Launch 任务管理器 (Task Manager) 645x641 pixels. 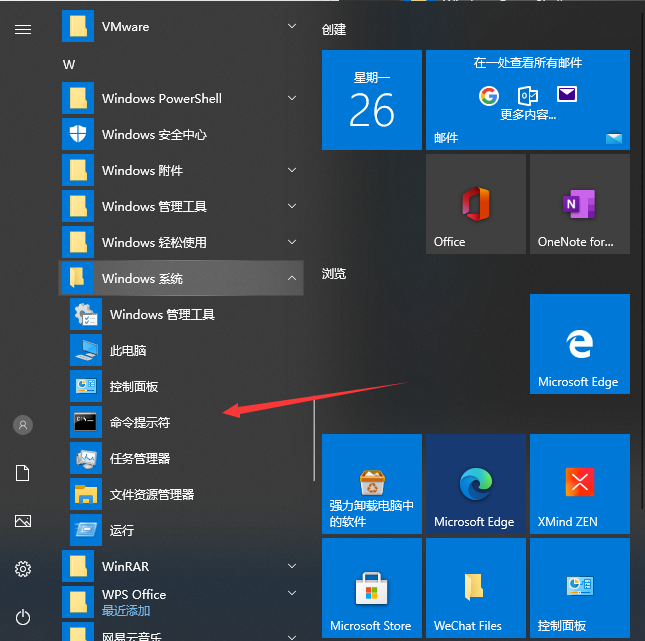140,458
